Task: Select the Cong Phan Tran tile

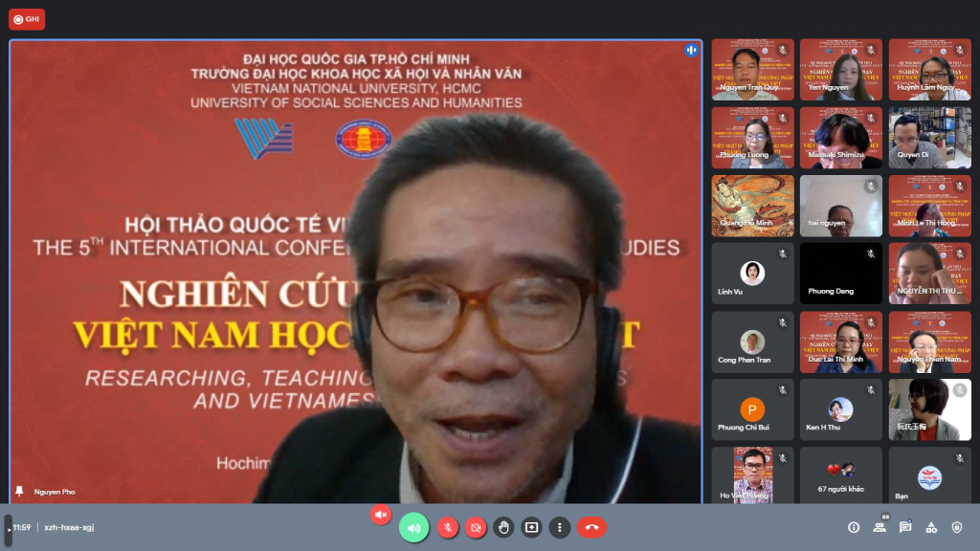Action: [752, 342]
